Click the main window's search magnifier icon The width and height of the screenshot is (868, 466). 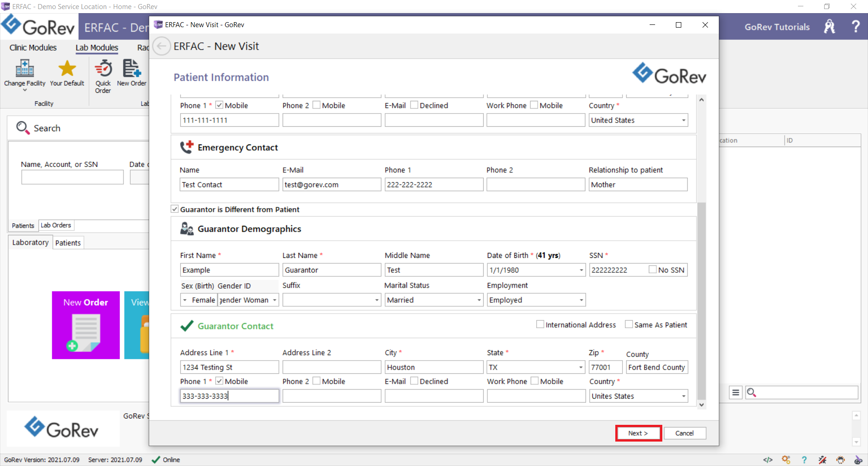[x=23, y=128]
